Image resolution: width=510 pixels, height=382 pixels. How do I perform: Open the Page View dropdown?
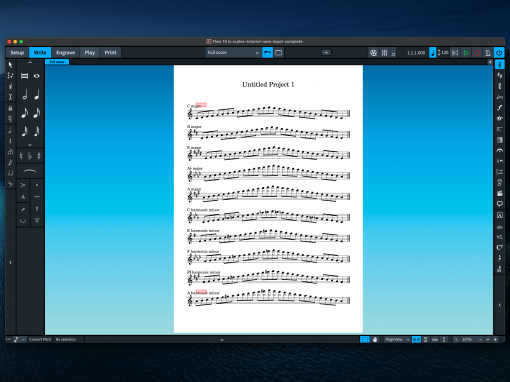pyautogui.click(x=397, y=339)
